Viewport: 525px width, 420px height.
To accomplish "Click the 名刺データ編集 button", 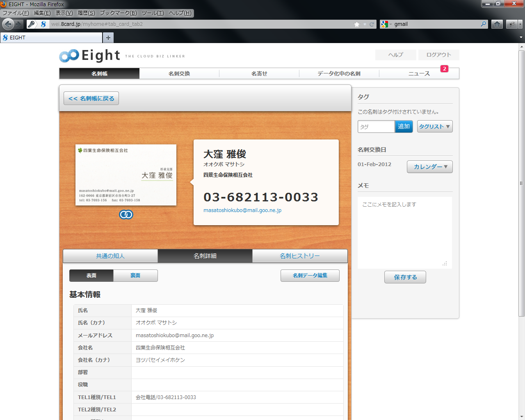I will coord(310,276).
